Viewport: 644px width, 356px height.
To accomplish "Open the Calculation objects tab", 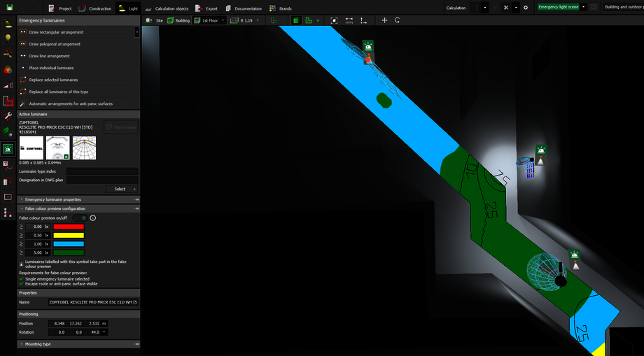I will pos(167,8).
